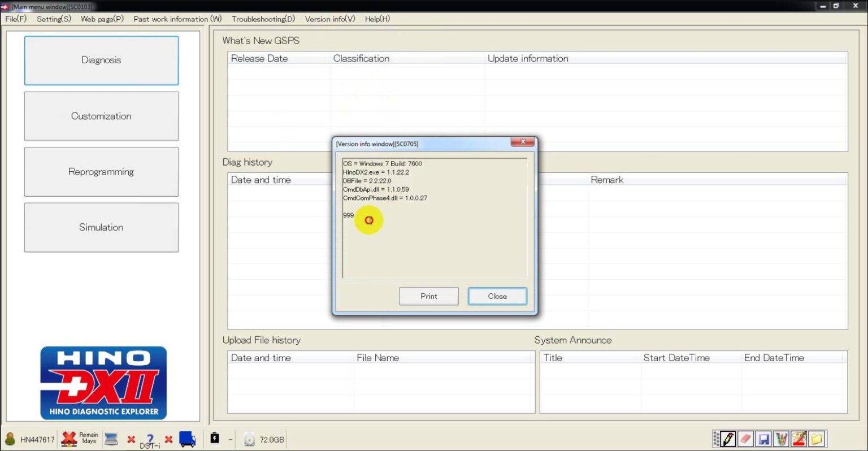Open the color palette tool
This screenshot has height=451, width=868.
[x=798, y=439]
